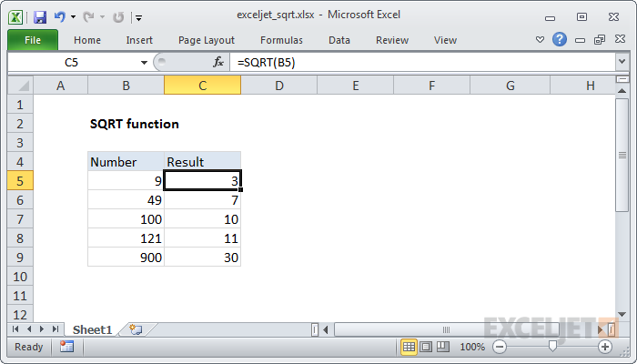Screen dimensions: 637x364
Task: Select the Sheet1 tab
Action: click(x=92, y=329)
